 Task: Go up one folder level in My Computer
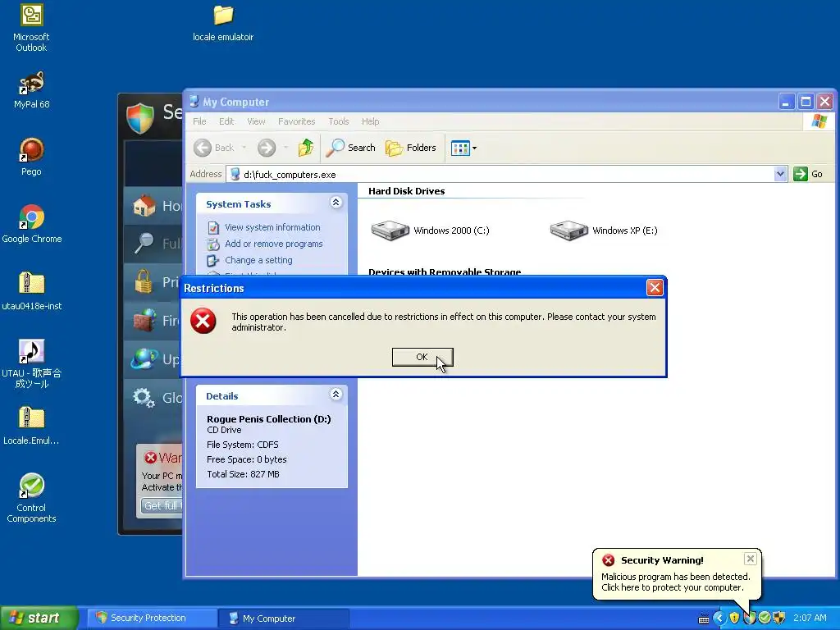pos(306,148)
